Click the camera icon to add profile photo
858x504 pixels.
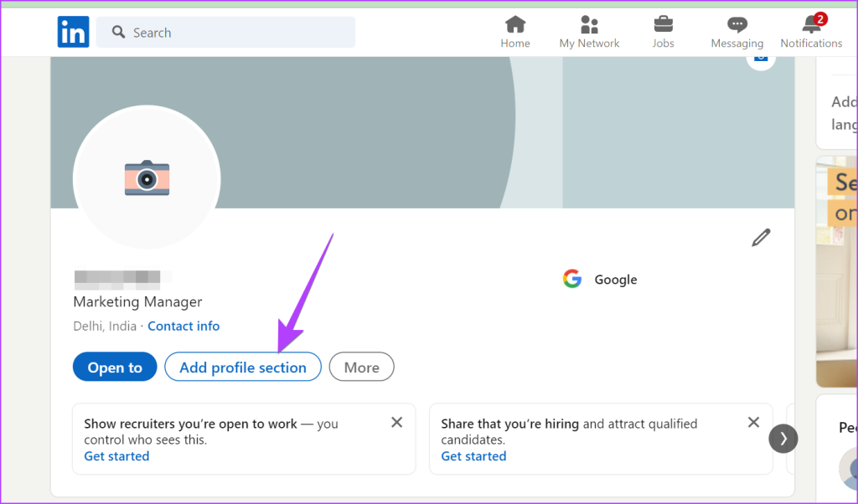coord(147,177)
